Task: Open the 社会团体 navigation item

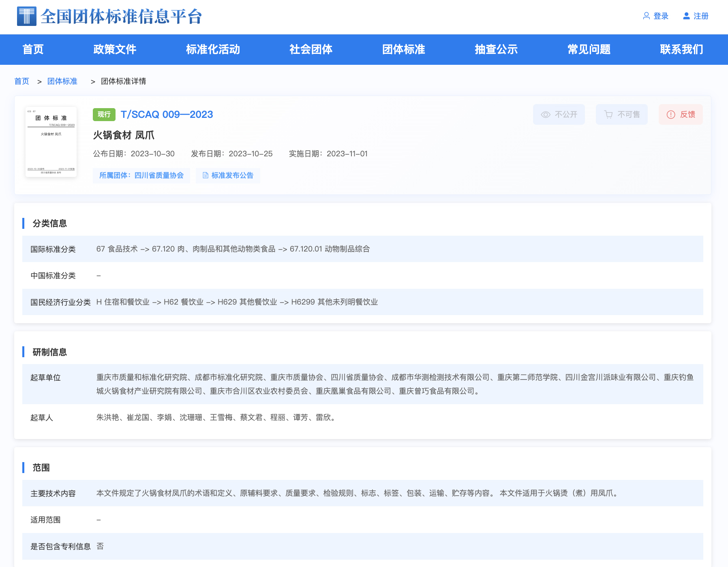Action: (x=311, y=49)
